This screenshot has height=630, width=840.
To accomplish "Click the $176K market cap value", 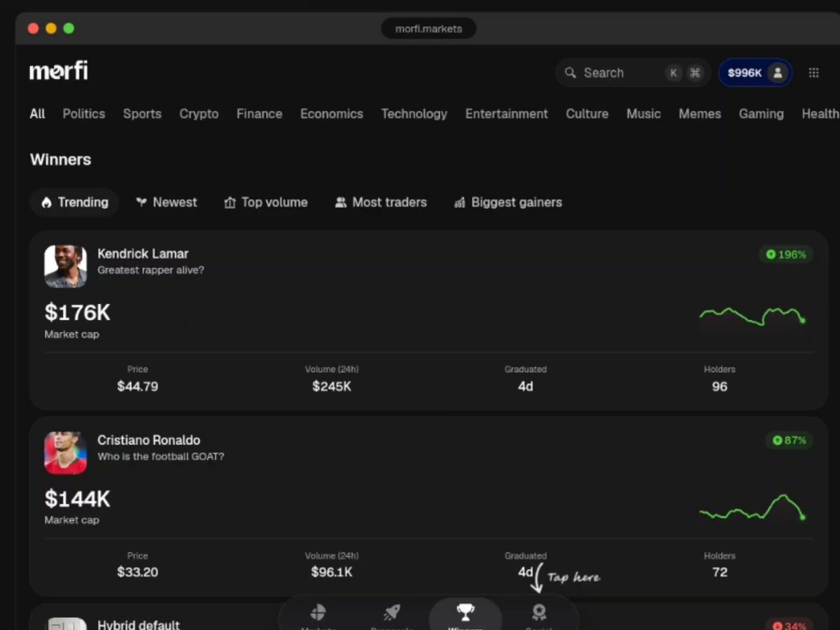I will pos(78,312).
